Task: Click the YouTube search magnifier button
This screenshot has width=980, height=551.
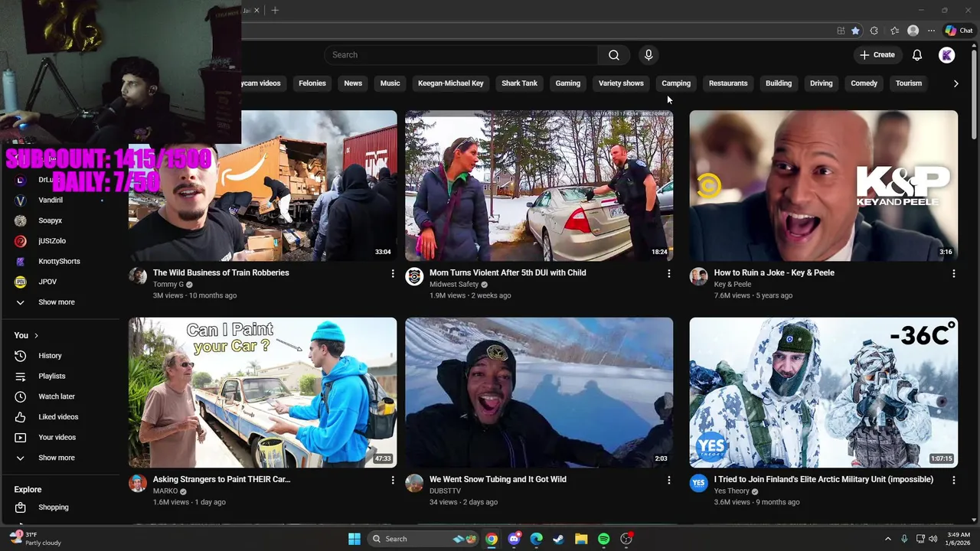Action: click(x=613, y=55)
